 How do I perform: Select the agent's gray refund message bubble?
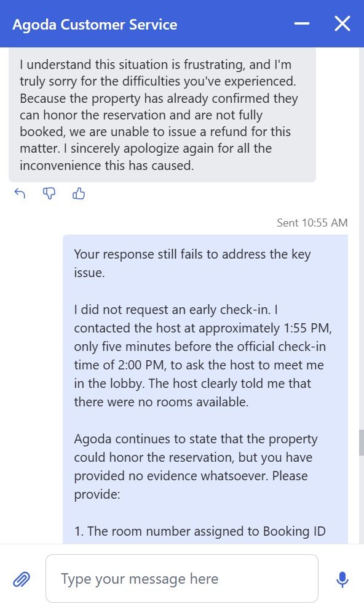(162, 115)
